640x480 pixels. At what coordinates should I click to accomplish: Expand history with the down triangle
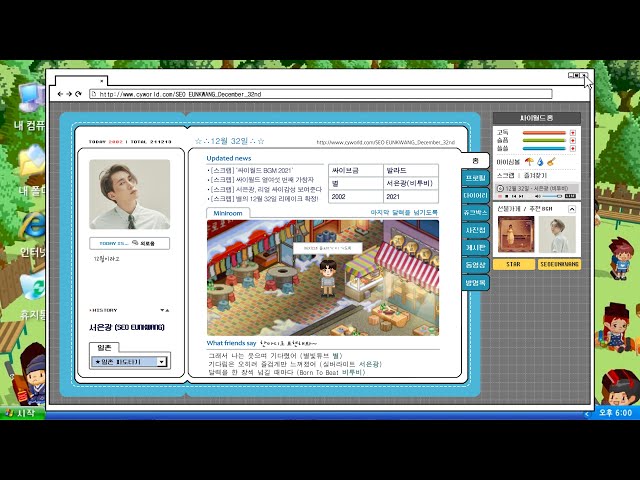162,311
